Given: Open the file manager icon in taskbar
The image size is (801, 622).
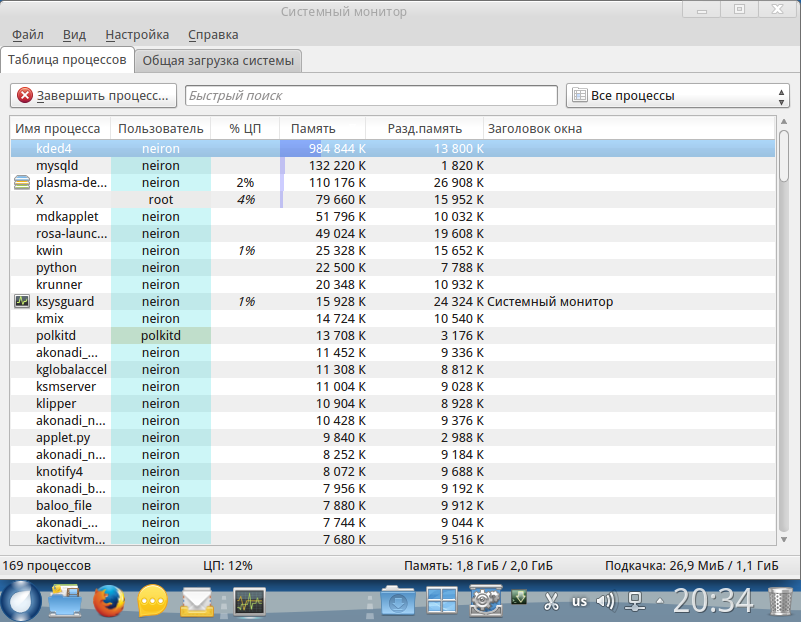Looking at the screenshot, I should [64, 601].
